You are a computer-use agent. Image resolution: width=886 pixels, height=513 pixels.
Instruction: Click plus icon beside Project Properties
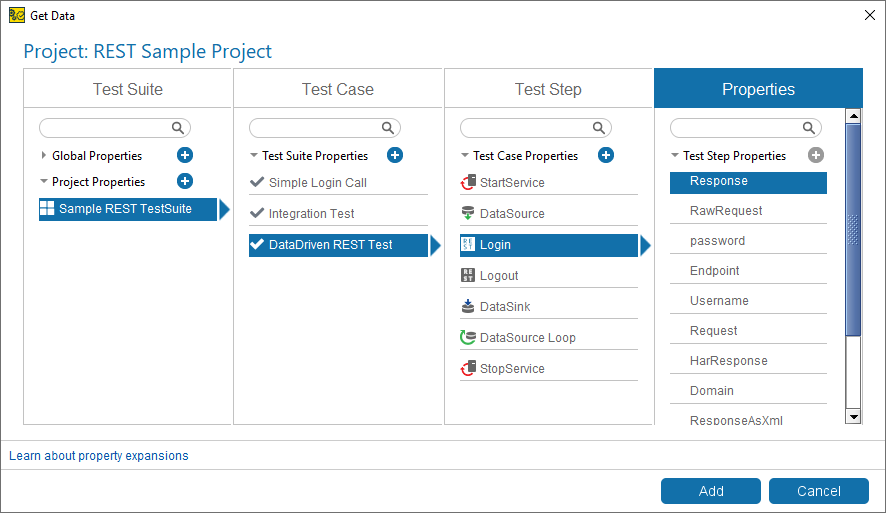pyautogui.click(x=185, y=181)
